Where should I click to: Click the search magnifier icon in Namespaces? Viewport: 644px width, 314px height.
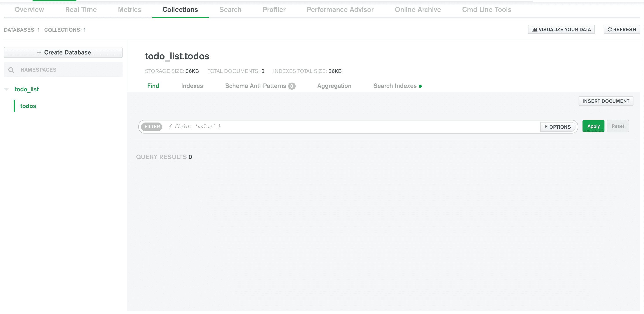pyautogui.click(x=11, y=70)
